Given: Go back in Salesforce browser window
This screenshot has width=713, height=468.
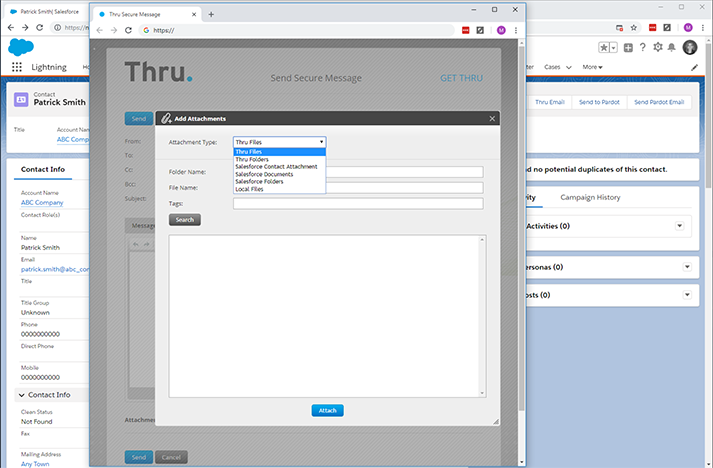Looking at the screenshot, I should point(11,28).
